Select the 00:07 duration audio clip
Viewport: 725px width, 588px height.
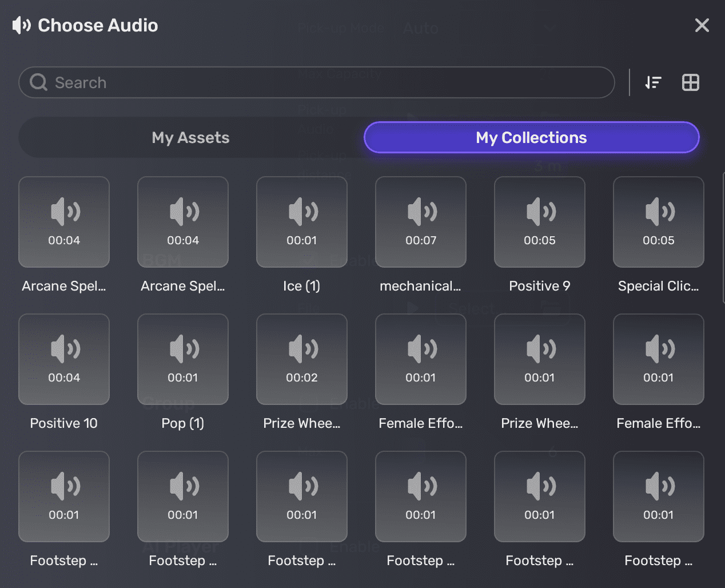[420, 222]
